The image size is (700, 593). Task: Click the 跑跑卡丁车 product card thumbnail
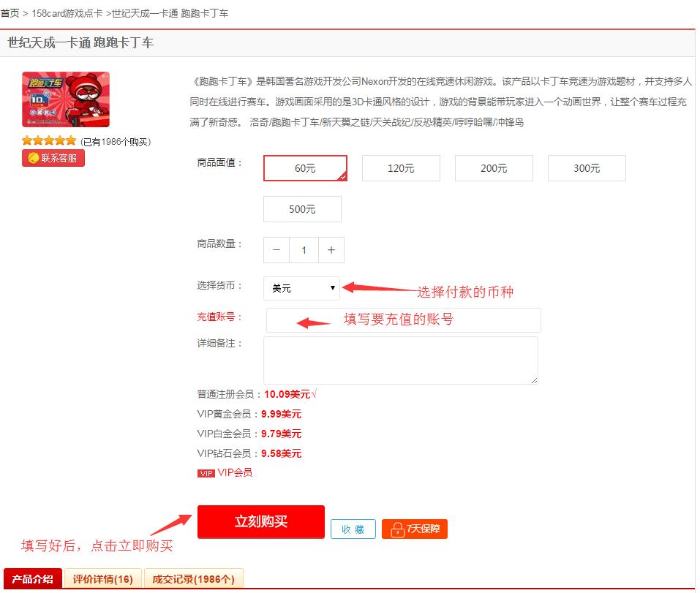[66, 99]
